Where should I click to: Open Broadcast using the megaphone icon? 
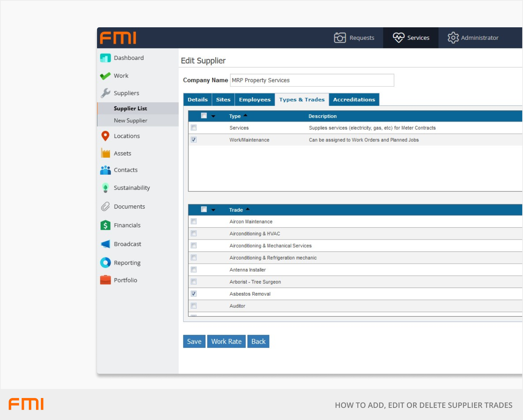105,244
